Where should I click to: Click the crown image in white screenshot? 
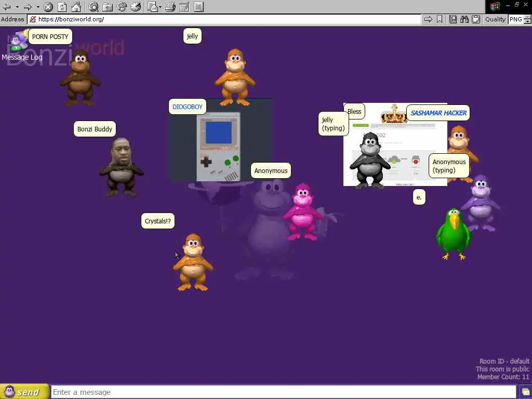coord(394,114)
